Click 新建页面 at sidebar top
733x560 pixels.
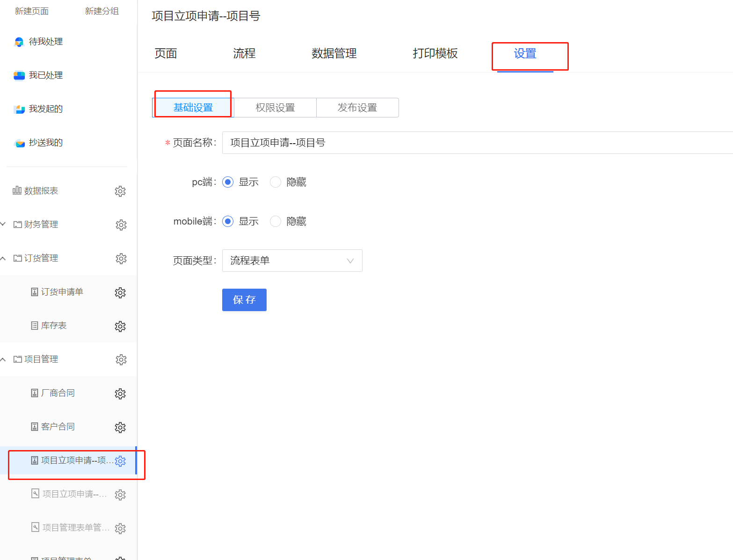pos(32,11)
